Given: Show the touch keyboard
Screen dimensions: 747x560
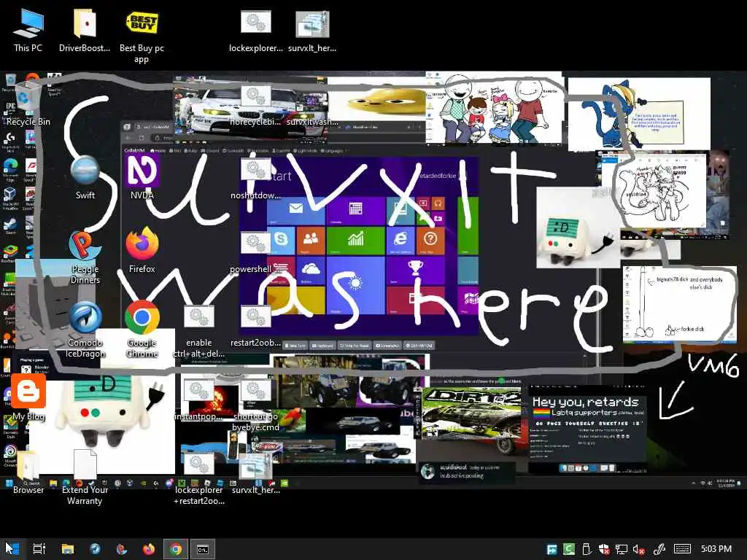Looking at the screenshot, I should 682,550.
